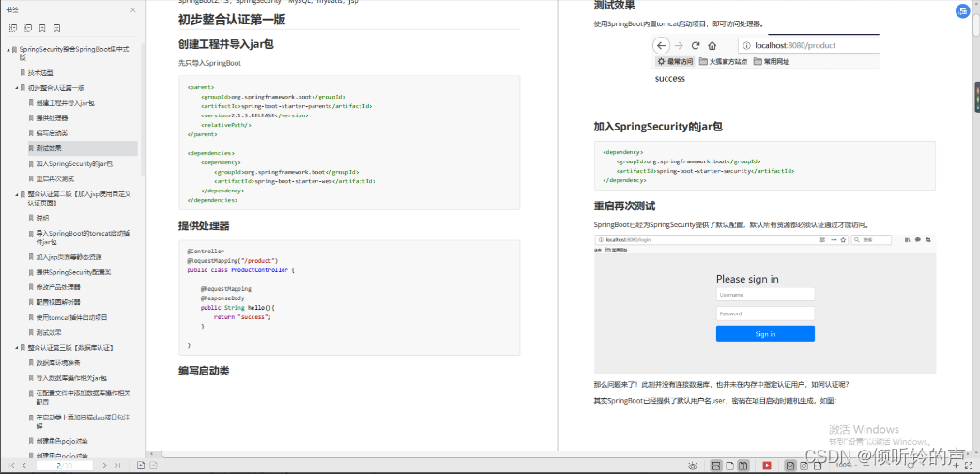Screen dimensions: 980x474
Task: Click the add page icon beside navigation
Action: (x=141, y=466)
